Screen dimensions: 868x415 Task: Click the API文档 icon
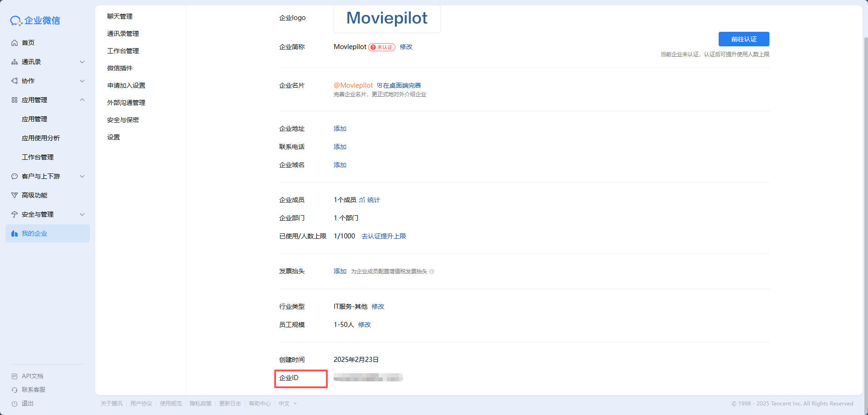[x=15, y=376]
